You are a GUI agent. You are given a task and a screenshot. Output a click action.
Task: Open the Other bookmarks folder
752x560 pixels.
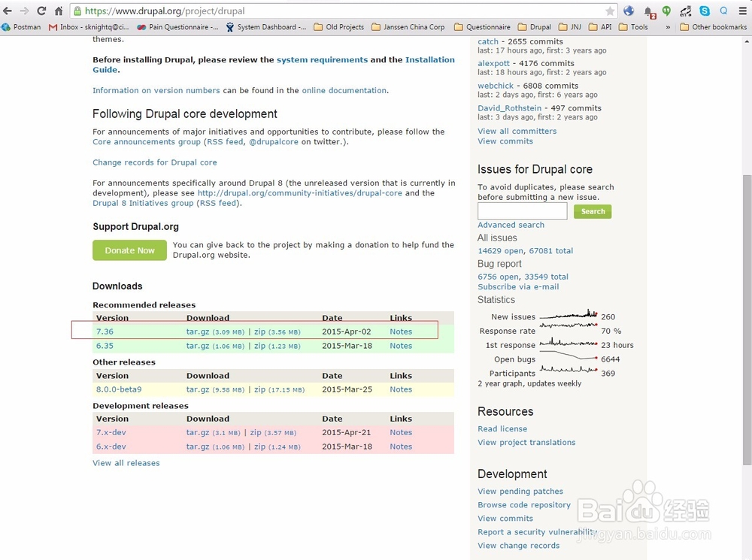pos(714,27)
